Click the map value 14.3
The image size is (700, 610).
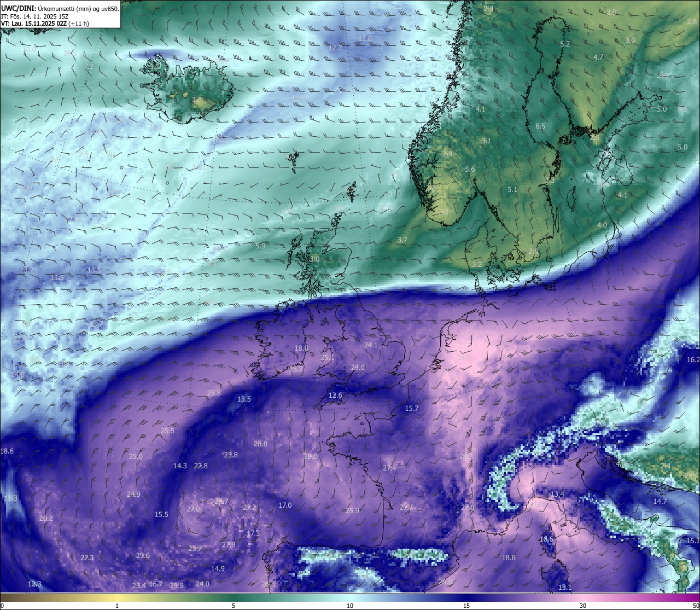[x=180, y=466]
